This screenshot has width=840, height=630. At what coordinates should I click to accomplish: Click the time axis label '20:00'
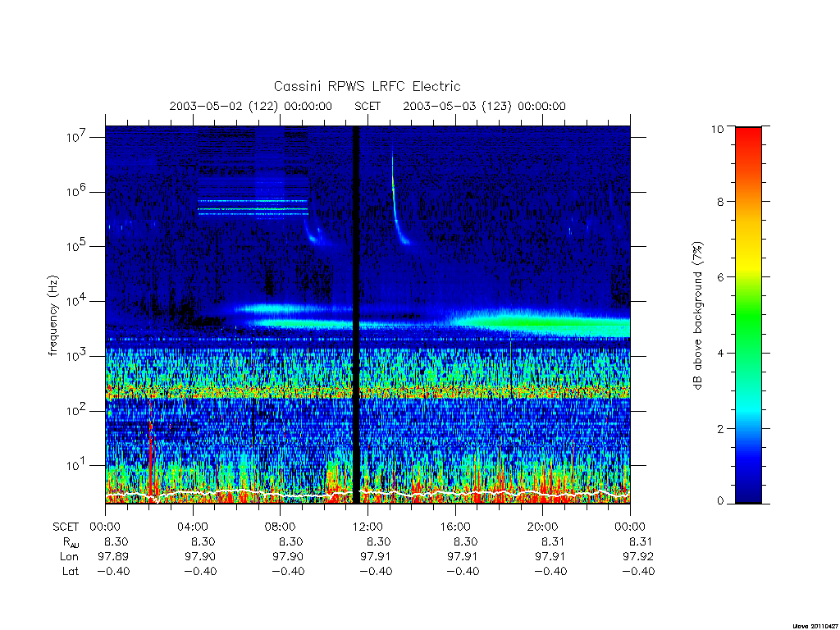point(542,527)
